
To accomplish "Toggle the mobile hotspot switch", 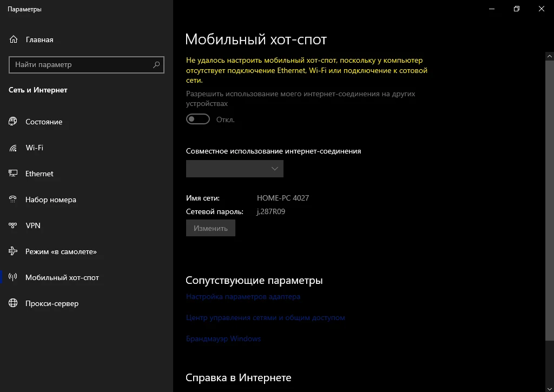I will coord(198,119).
